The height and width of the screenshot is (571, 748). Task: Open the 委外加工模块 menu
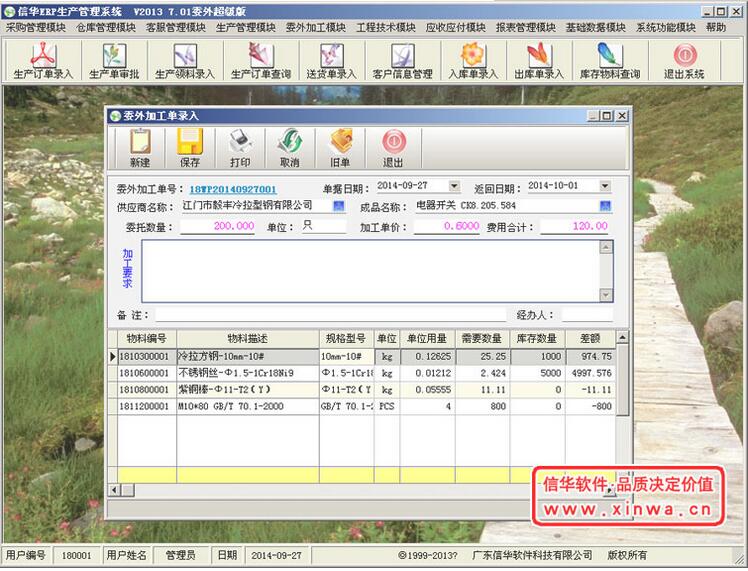(x=316, y=28)
